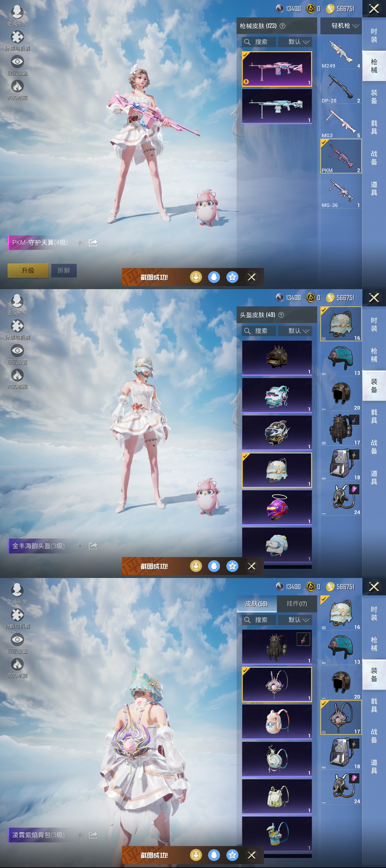Select the shark helmet skin thumbnail
The image size is (386, 868).
point(277,433)
